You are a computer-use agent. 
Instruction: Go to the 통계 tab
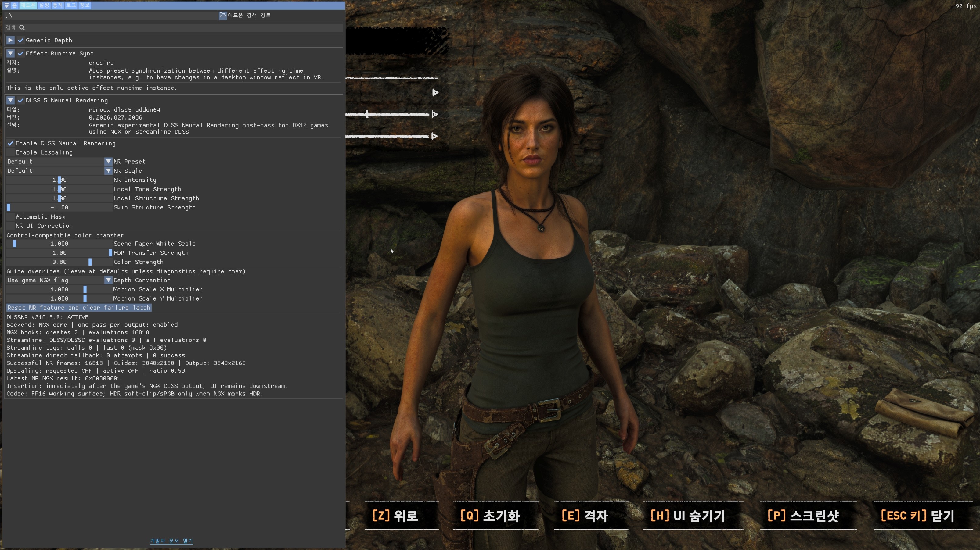58,5
